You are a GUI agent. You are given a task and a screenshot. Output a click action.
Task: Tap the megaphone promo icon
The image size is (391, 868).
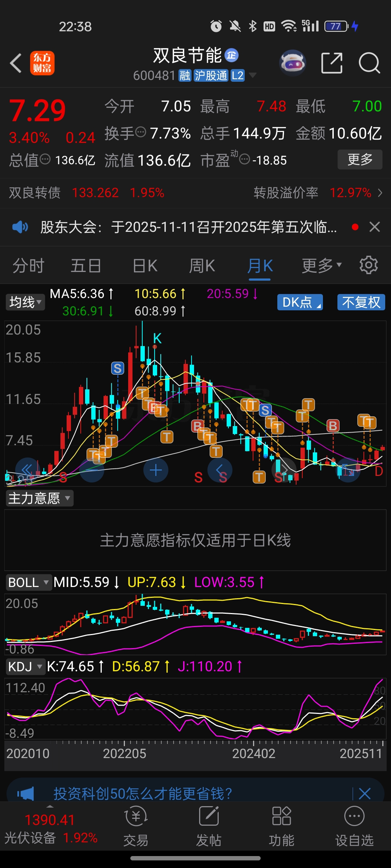tap(25, 793)
